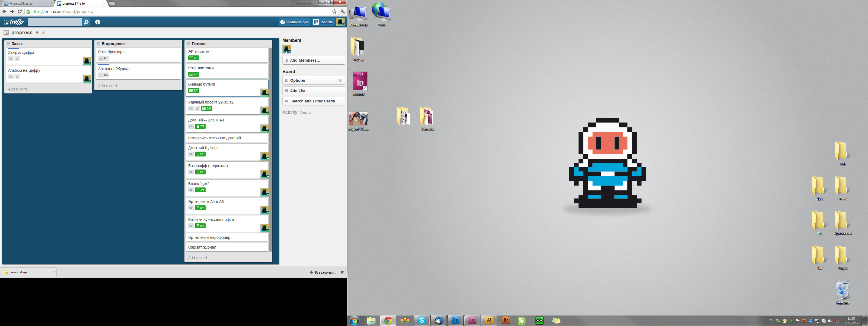The image size is (868, 326).
Task: Open Skype from the taskbar
Action: click(x=422, y=320)
